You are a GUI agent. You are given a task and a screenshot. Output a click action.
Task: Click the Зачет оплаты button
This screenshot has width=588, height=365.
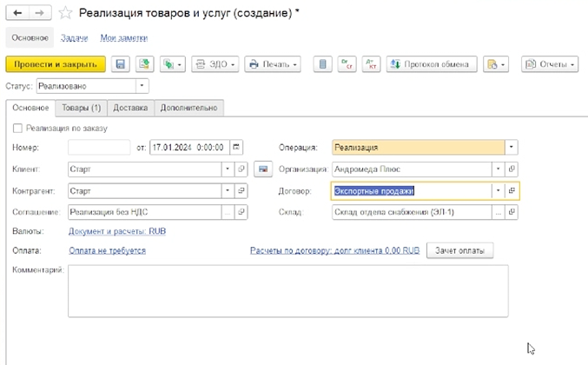point(464,250)
